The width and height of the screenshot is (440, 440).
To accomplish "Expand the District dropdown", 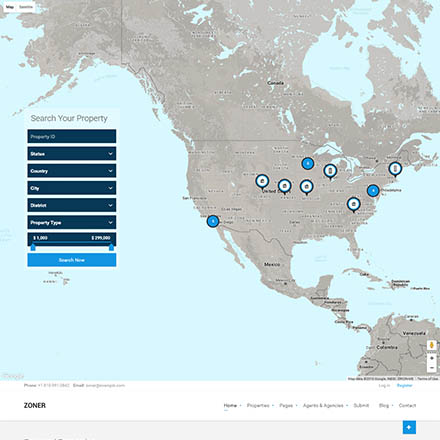I will click(x=72, y=205).
